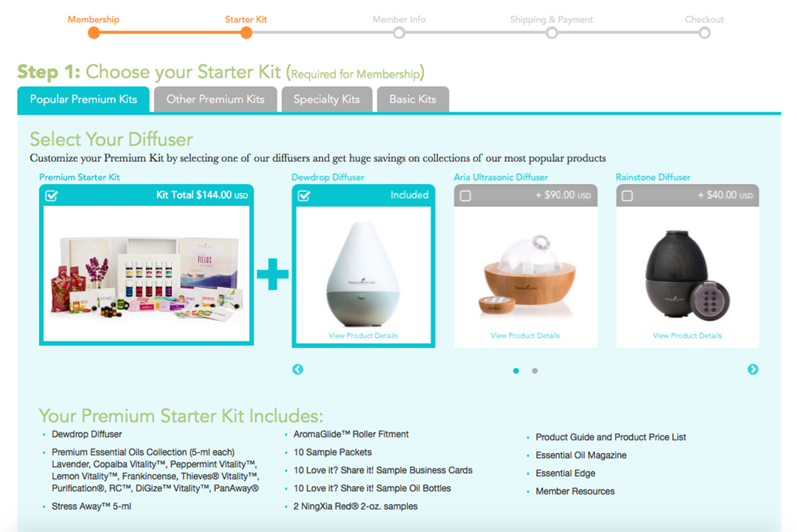Click the Dewdrop Diffuser card title
This screenshot has width=797, height=532.
pyautogui.click(x=328, y=177)
